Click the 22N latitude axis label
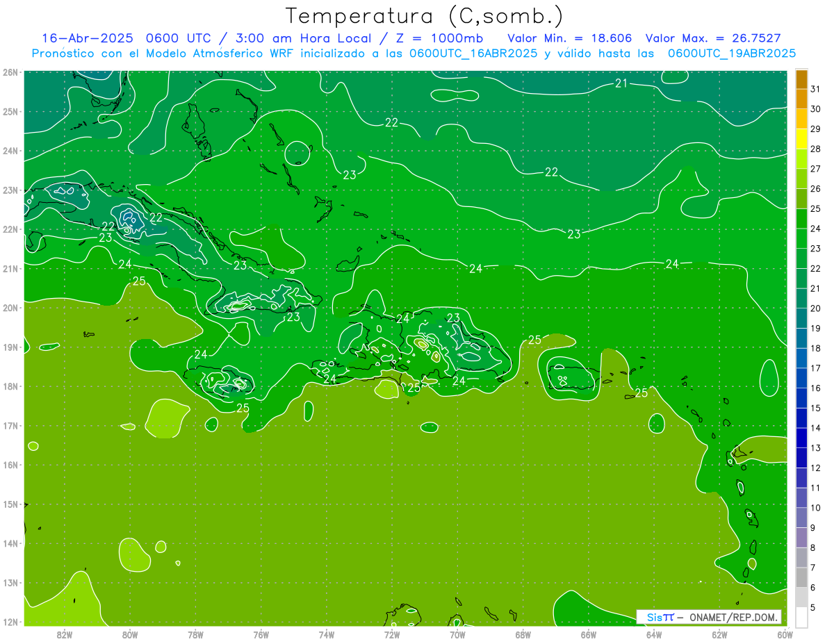Viewport: 834px width, 644px height. 10,229
